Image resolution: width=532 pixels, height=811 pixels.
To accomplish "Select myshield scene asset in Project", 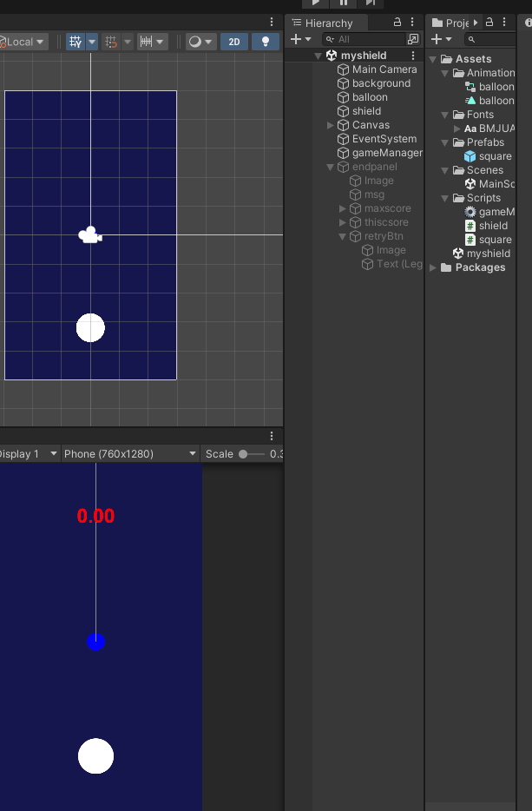I will (x=482, y=254).
